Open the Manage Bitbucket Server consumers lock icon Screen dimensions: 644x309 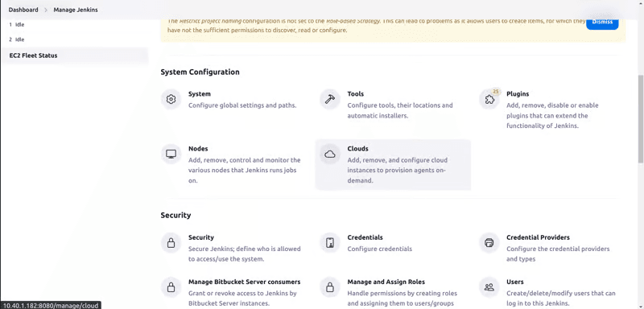pos(171,287)
